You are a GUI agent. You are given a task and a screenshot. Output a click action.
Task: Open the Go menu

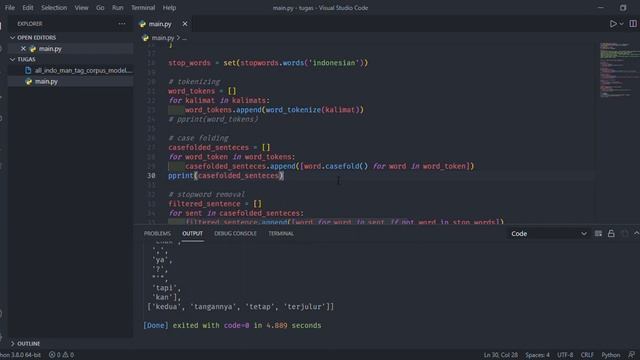[x=100, y=8]
